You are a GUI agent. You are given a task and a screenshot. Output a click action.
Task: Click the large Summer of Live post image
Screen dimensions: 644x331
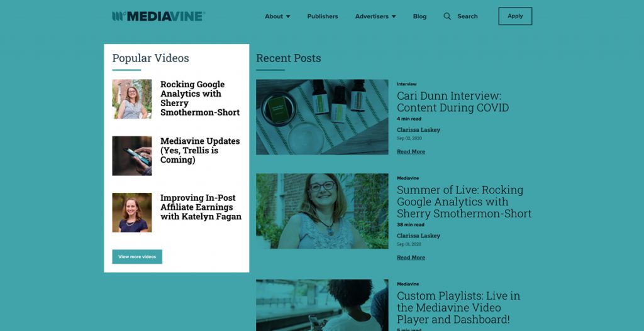pyautogui.click(x=322, y=211)
